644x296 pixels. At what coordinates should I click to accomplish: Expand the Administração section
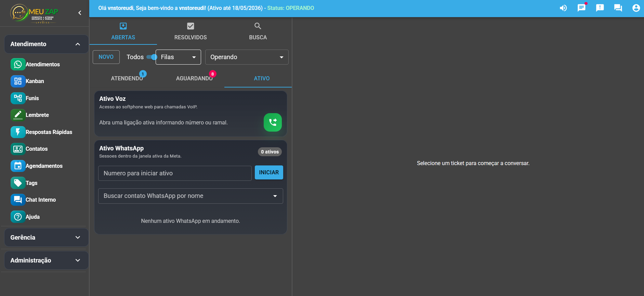tap(46, 260)
